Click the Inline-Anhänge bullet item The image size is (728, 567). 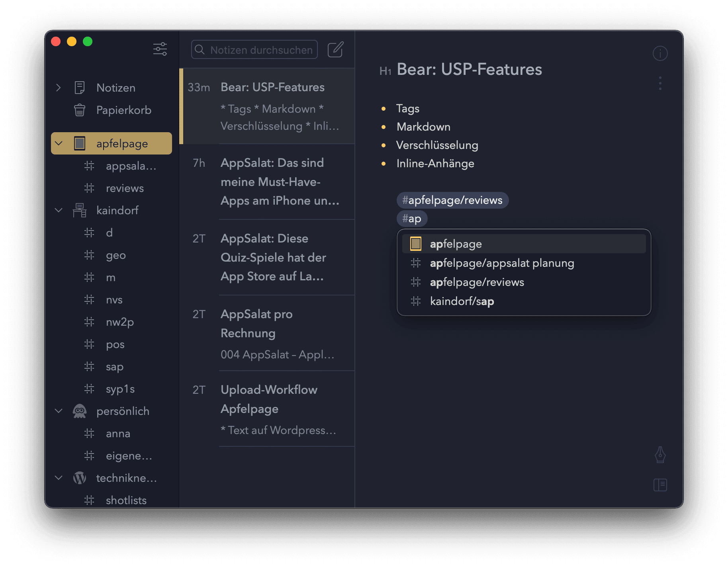tap(435, 163)
